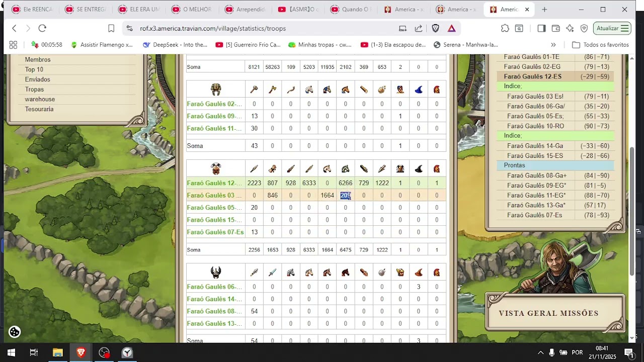
Task: Open the Brave VPN shield icon
Action: click(584, 29)
